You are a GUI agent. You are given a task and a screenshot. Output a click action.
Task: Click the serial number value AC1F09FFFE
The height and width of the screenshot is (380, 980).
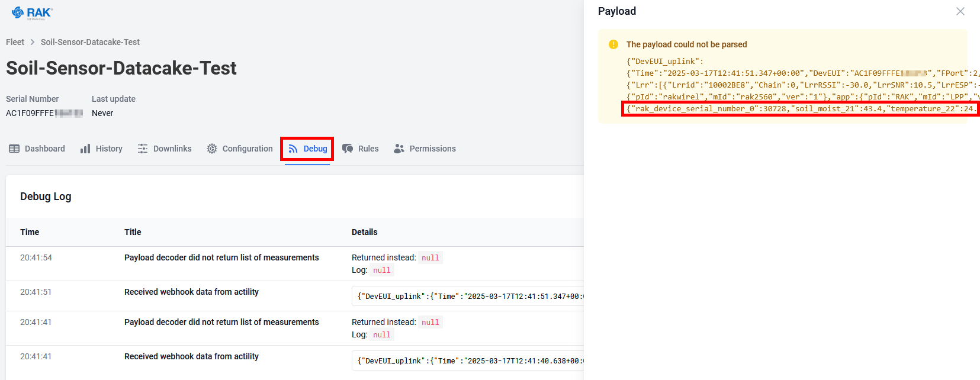tap(44, 113)
